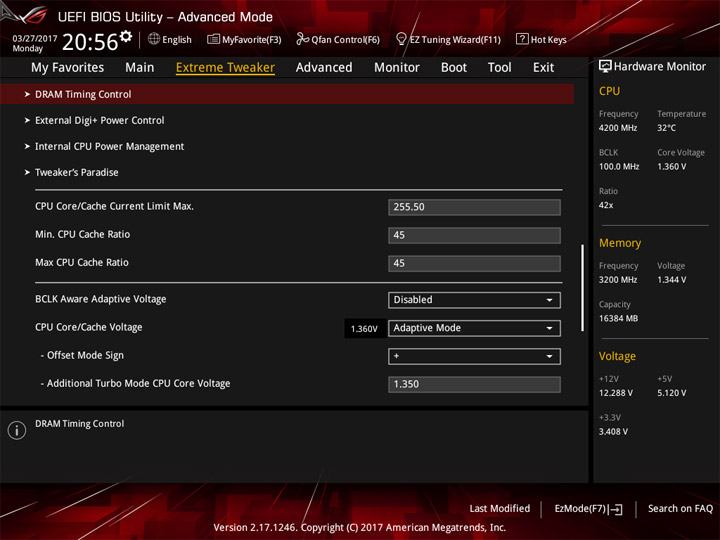Click the MyFavorite list icon

(x=213, y=39)
